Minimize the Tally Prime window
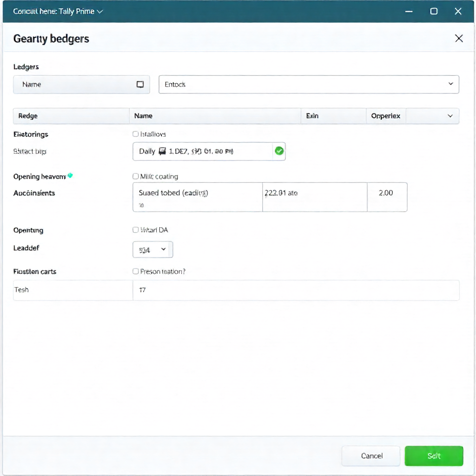 click(x=409, y=12)
